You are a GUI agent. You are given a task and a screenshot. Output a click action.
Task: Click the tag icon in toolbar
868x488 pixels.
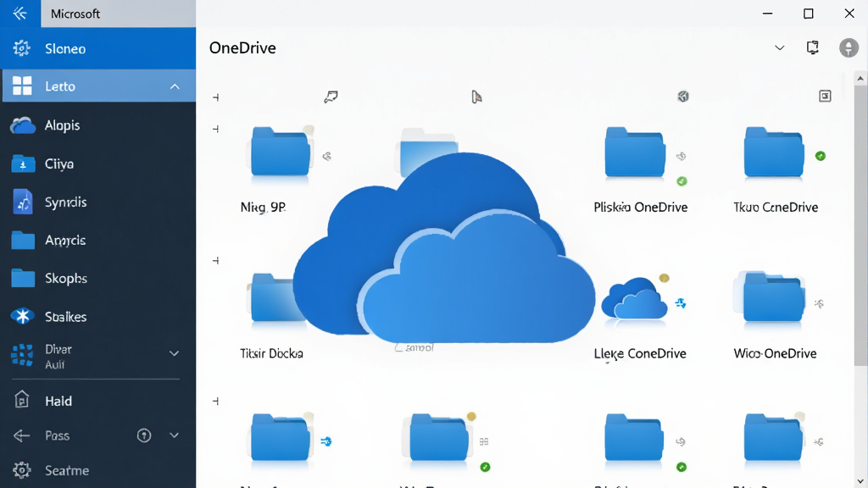(331, 97)
